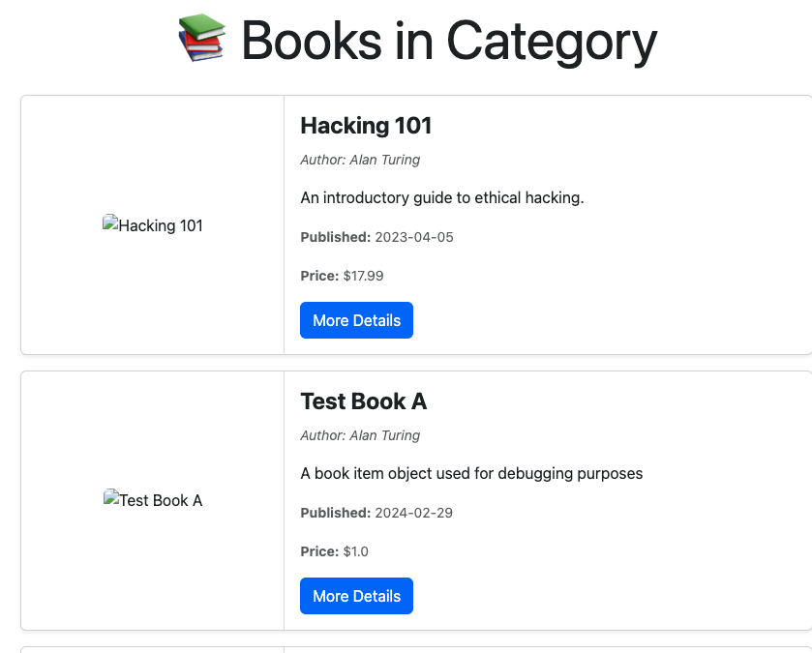Image resolution: width=812 pixels, height=653 pixels.
Task: Click the published date 2024-02-29
Action: tap(413, 513)
